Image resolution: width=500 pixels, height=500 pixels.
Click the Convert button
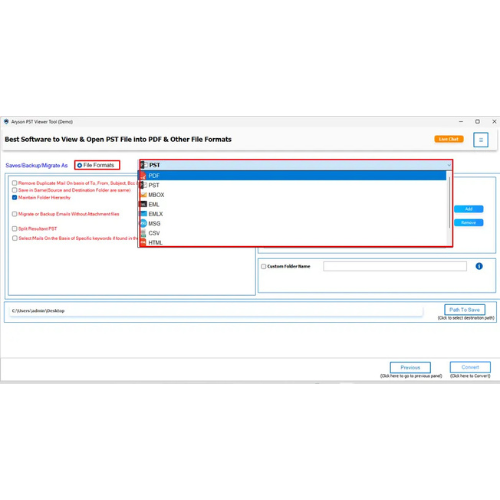470,367
